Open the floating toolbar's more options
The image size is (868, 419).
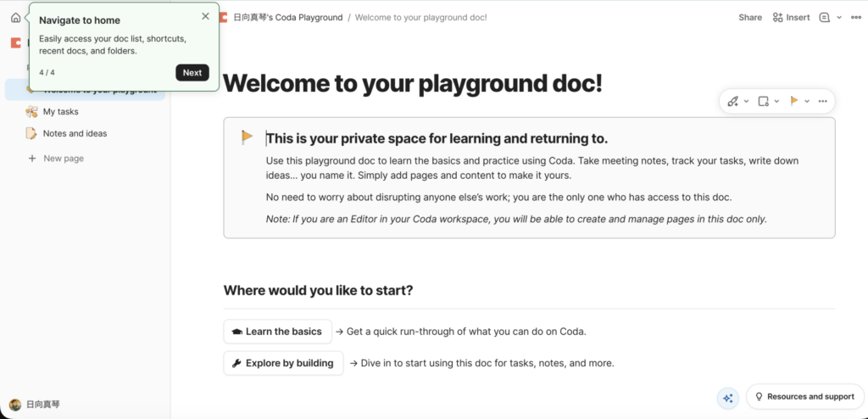pos(822,101)
